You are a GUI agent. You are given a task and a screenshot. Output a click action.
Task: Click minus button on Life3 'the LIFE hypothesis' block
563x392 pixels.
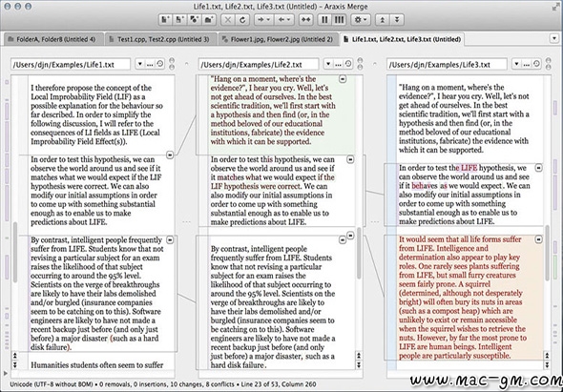click(x=538, y=168)
